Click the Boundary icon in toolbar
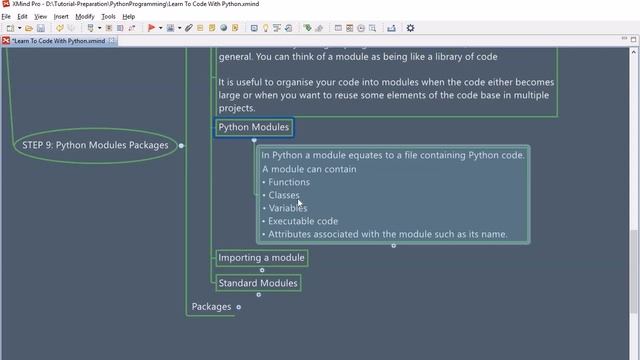This screenshot has width=640, height=360. [109, 28]
